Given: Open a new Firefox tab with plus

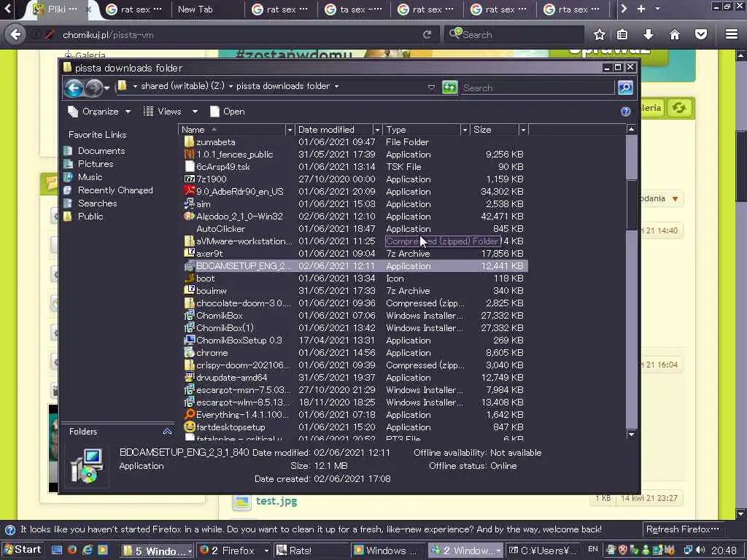Looking at the screenshot, I should [641, 9].
